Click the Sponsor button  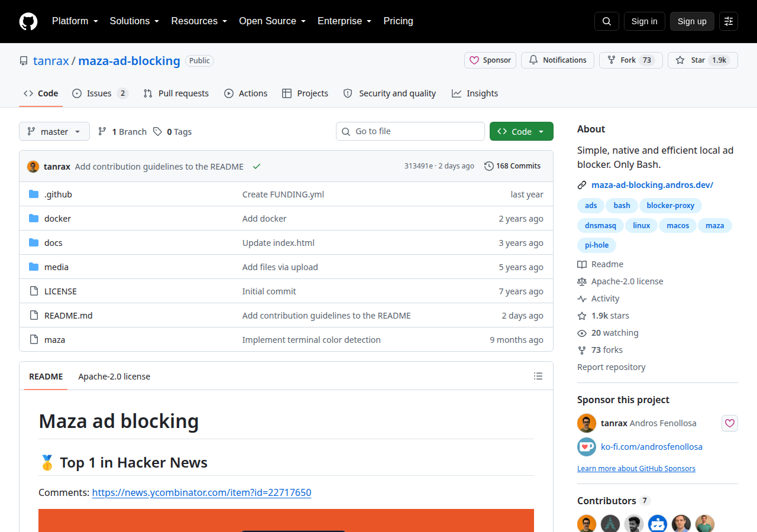(490, 60)
